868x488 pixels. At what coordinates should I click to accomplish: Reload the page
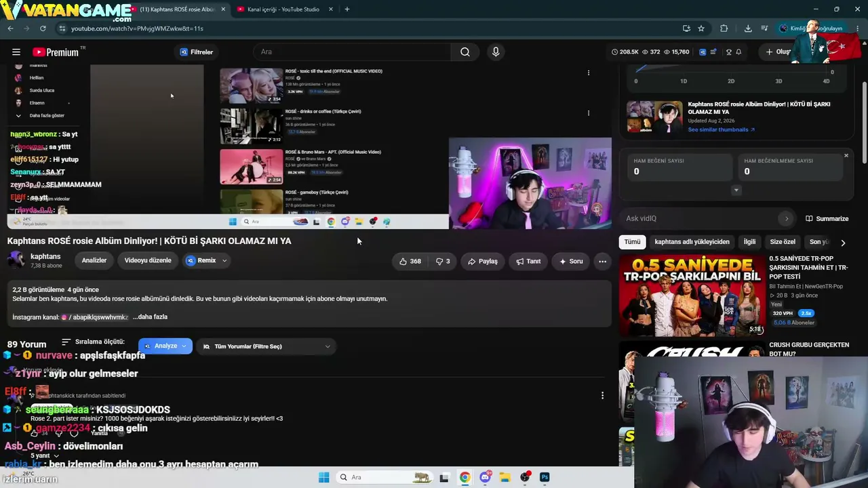tap(43, 28)
